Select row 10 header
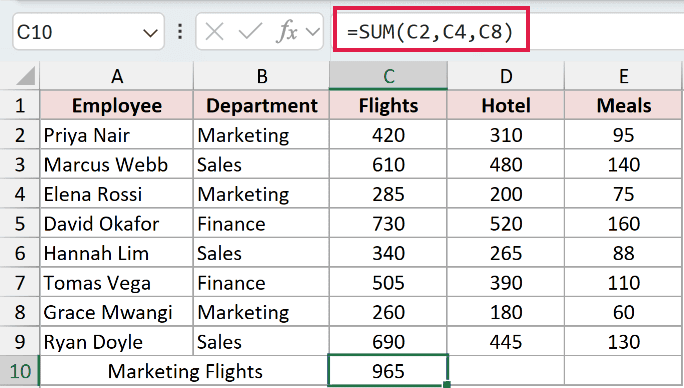 [x=20, y=371]
